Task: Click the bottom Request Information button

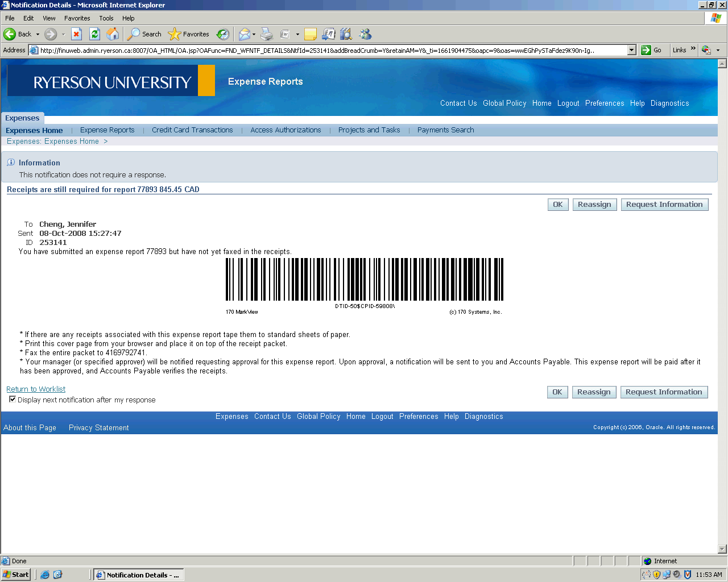Action: (x=664, y=392)
